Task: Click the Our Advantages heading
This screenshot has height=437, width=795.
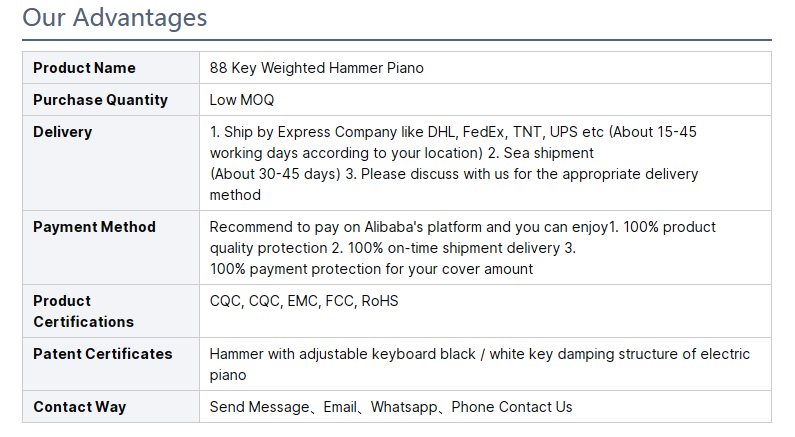Action: pos(115,18)
